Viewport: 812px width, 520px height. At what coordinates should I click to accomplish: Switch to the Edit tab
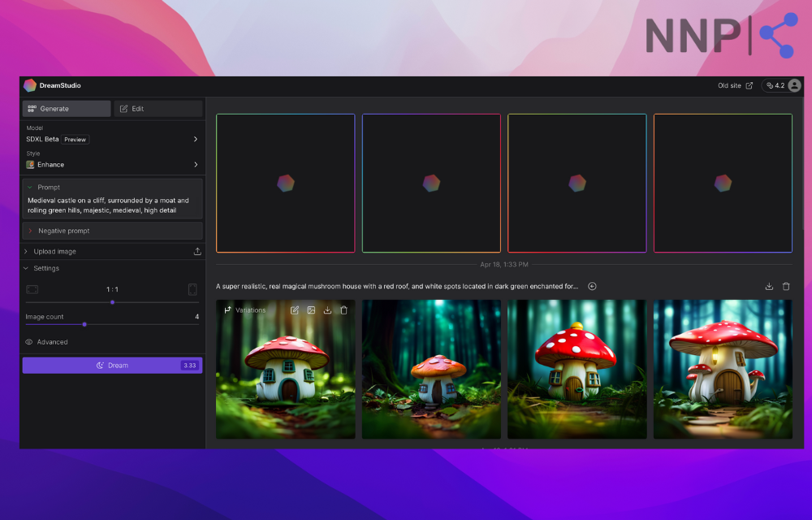[158, 109]
